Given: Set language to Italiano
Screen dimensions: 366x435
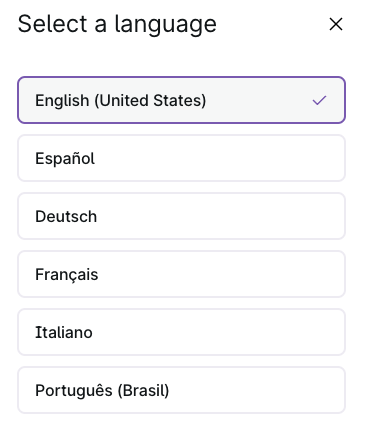Looking at the screenshot, I should tap(181, 332).
